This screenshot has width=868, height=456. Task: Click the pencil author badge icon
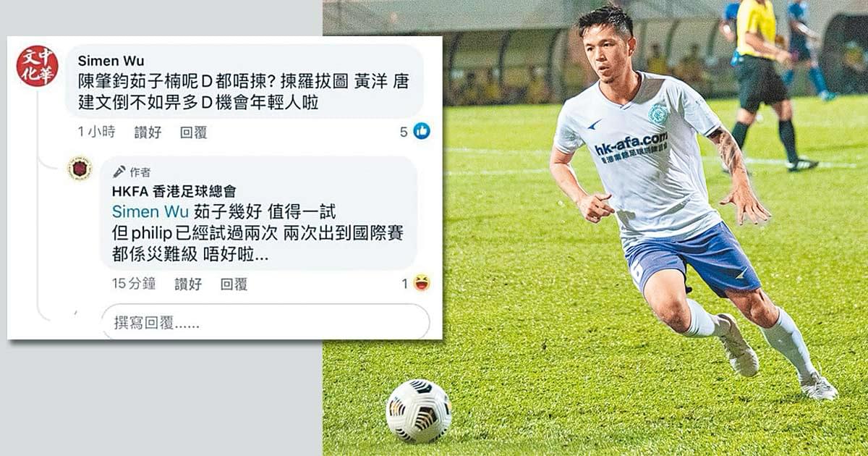(x=119, y=172)
